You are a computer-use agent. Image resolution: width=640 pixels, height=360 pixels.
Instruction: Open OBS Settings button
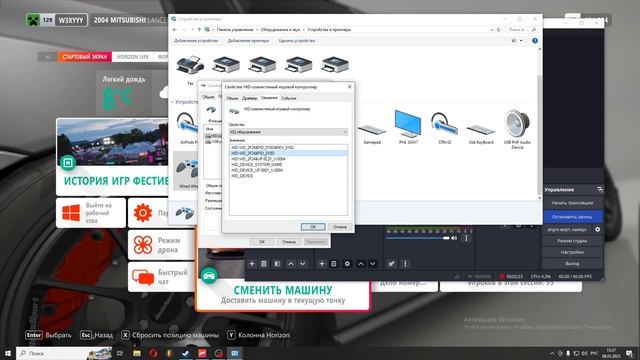point(572,252)
